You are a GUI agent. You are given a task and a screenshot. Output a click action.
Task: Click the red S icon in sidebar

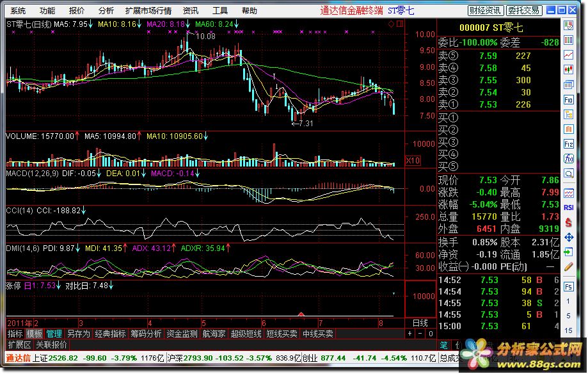[569, 222]
